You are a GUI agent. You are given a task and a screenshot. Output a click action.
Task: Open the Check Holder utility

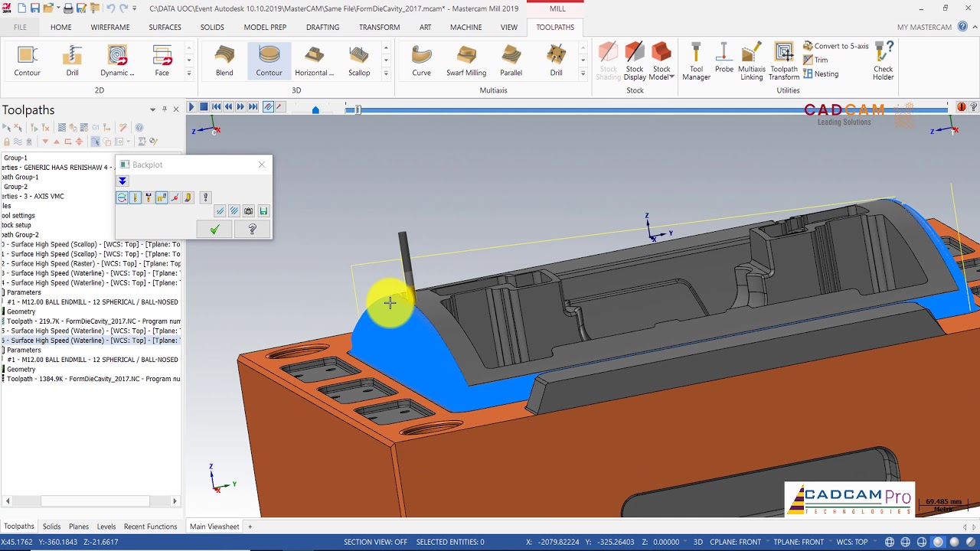click(x=883, y=61)
